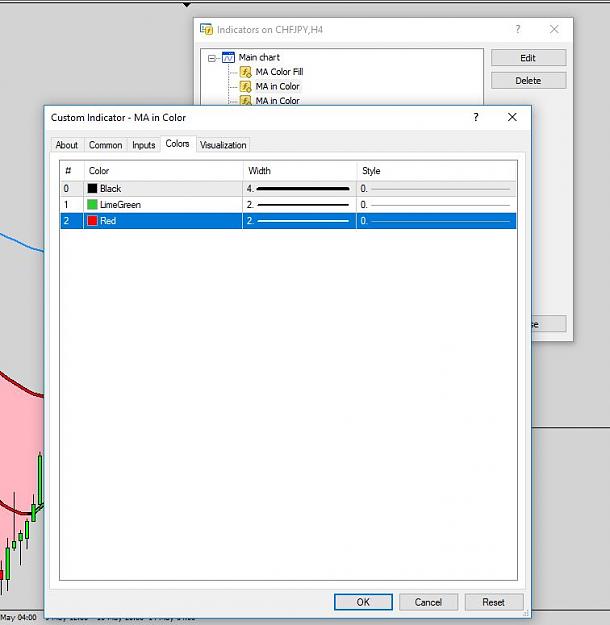The width and height of the screenshot is (610, 625).
Task: Click the # column header
Action: coord(72,171)
